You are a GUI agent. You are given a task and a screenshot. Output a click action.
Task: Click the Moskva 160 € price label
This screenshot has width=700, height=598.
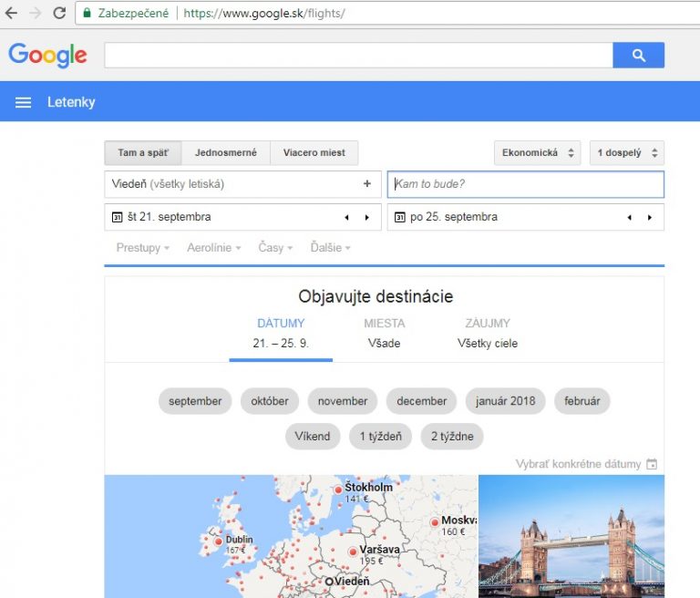(x=453, y=531)
